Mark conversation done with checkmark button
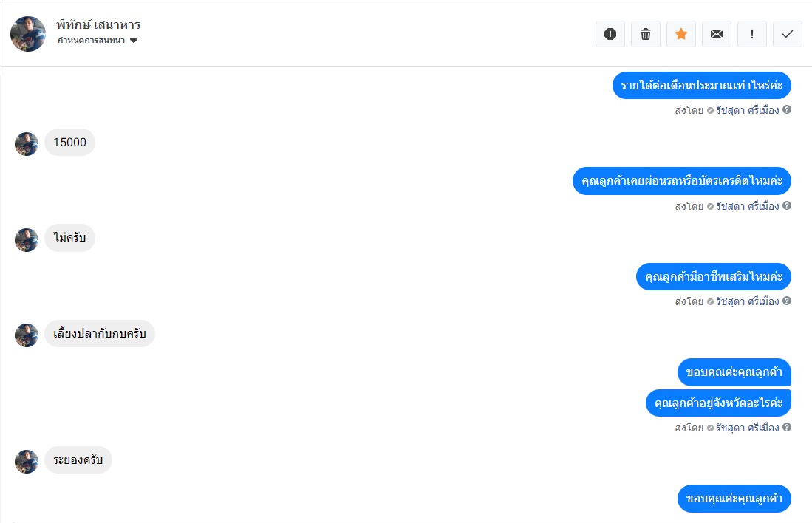Screen dimensions: 812x523 click(x=787, y=34)
